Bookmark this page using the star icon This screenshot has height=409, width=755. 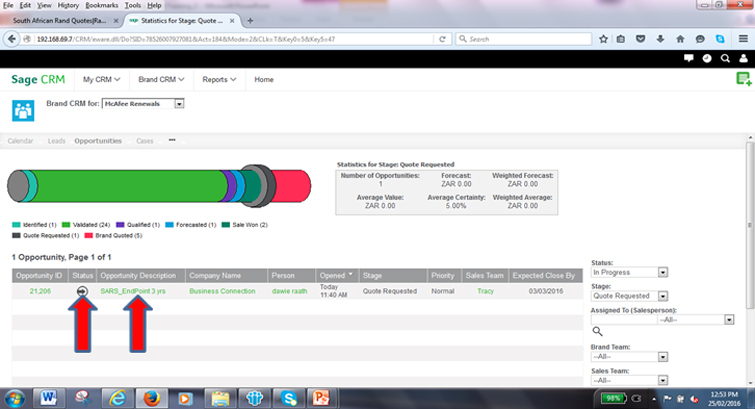(x=603, y=39)
